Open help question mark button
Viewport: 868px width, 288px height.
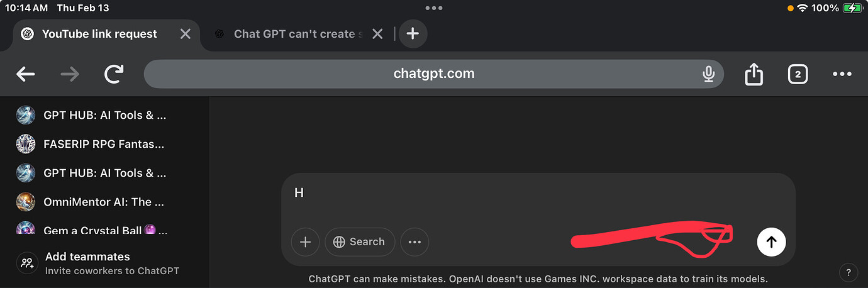(849, 272)
